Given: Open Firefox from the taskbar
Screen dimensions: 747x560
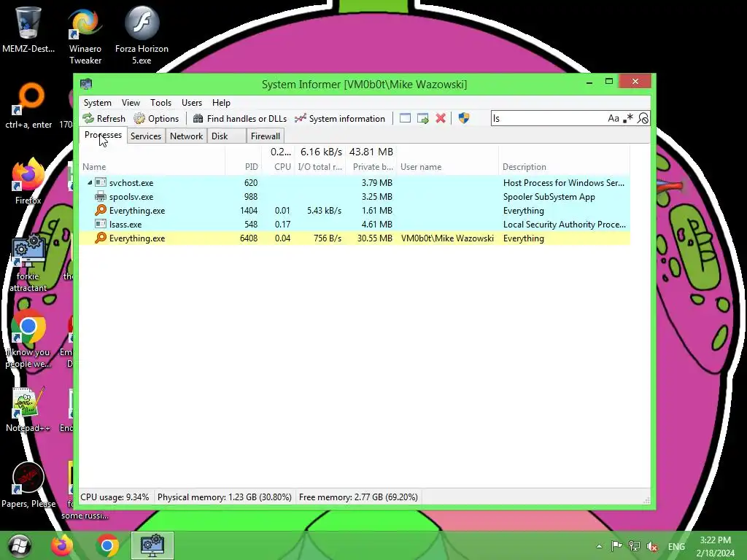Looking at the screenshot, I should (x=63, y=545).
